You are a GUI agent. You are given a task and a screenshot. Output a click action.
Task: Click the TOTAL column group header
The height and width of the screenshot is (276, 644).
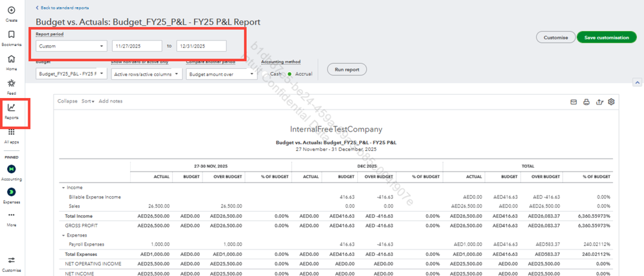528,166
